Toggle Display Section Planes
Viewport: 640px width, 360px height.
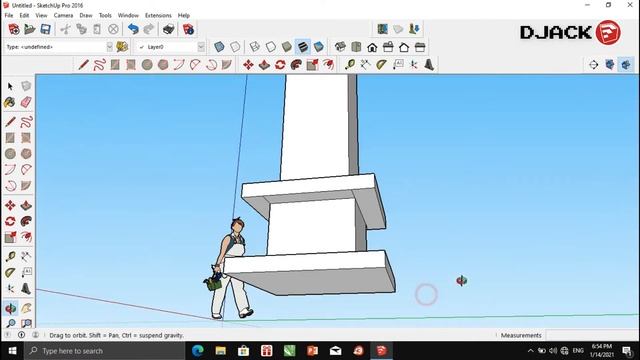[x=609, y=64]
